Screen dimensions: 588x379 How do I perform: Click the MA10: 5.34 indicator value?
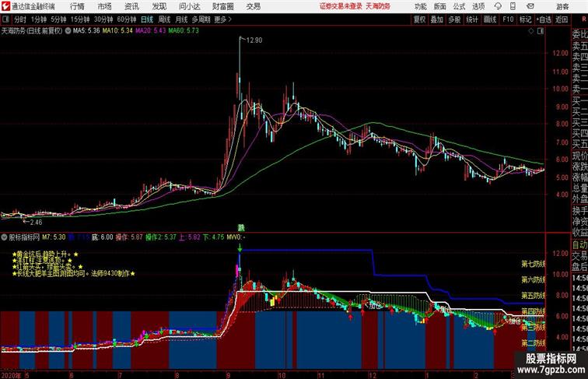(x=117, y=31)
